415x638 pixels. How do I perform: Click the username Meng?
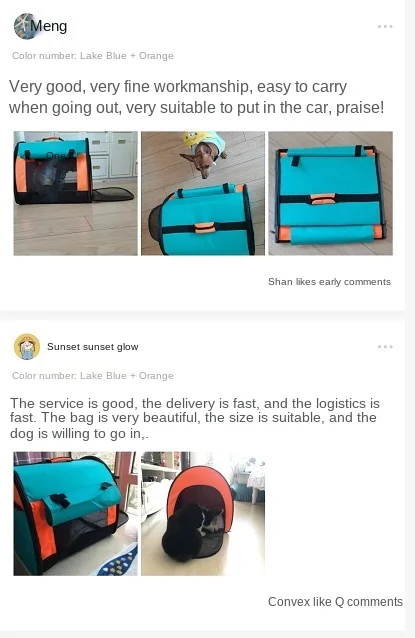pos(49,26)
